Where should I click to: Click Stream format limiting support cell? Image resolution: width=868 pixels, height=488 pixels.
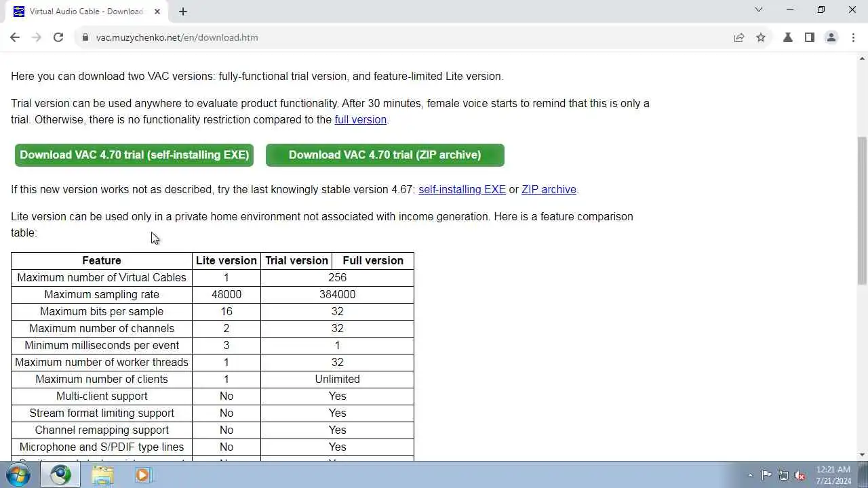(102, 413)
